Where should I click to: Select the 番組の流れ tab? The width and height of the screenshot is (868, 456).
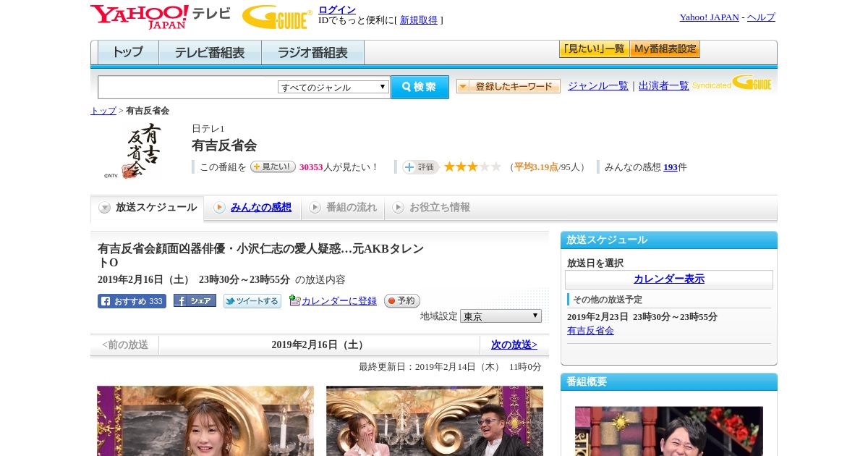click(x=344, y=208)
